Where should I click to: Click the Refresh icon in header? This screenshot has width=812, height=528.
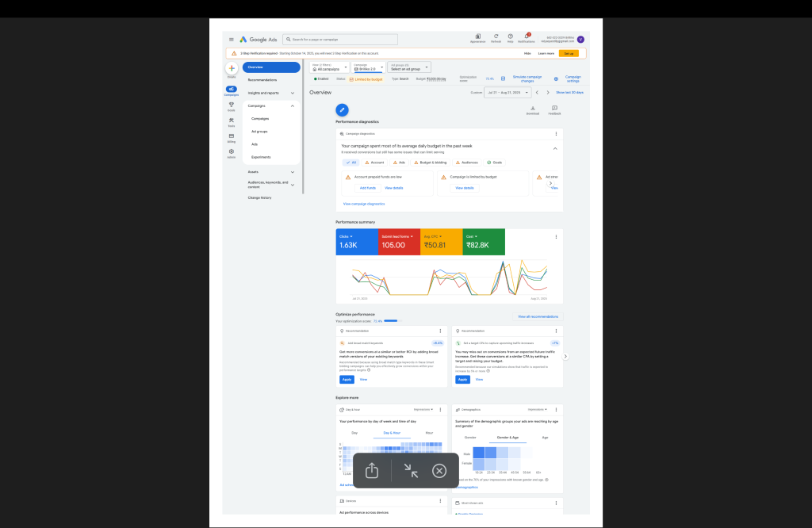(x=496, y=37)
